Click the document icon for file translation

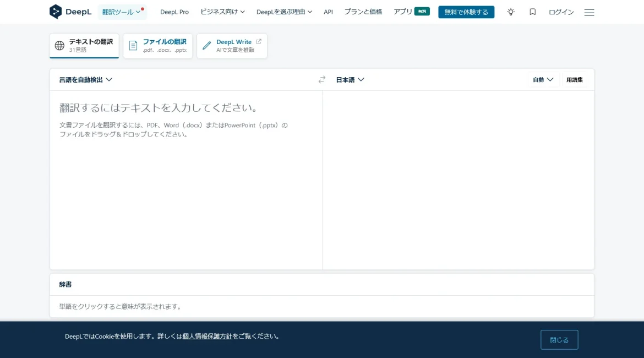click(x=133, y=46)
